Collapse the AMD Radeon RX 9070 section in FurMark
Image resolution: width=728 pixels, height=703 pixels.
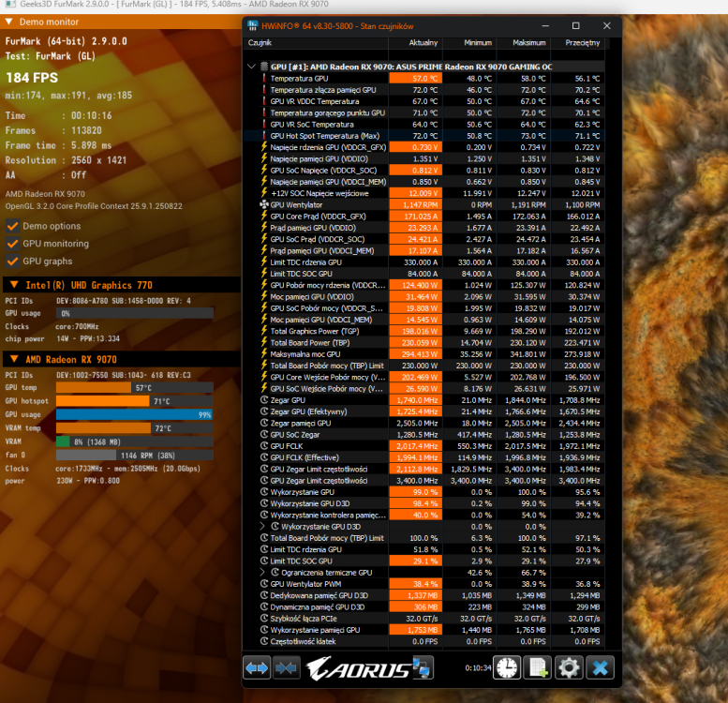tap(14, 359)
